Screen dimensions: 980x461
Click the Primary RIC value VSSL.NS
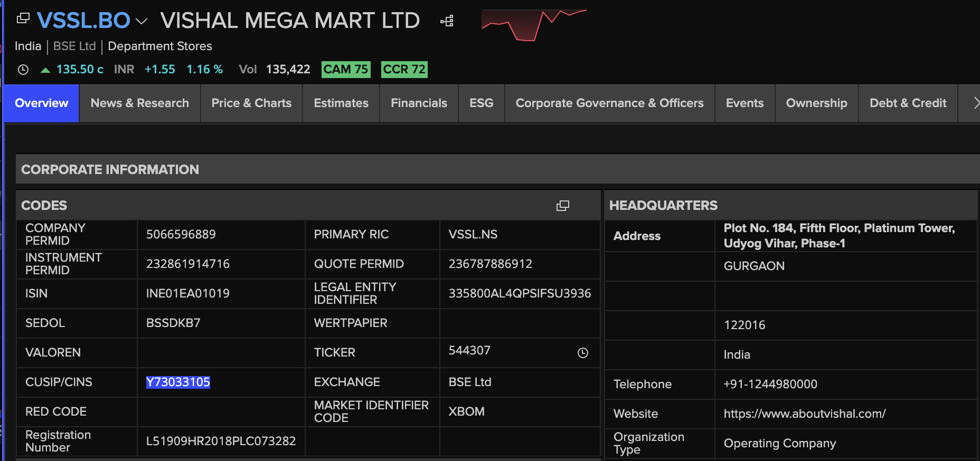tap(473, 234)
